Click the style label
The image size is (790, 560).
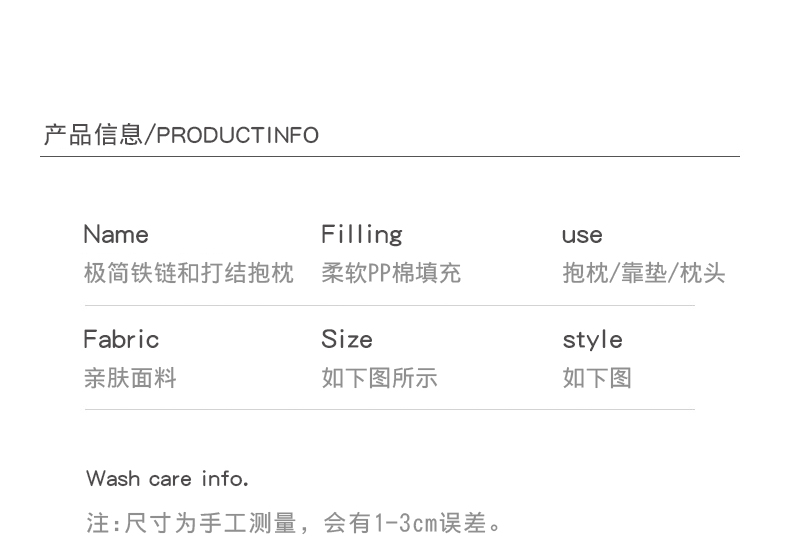592,340
